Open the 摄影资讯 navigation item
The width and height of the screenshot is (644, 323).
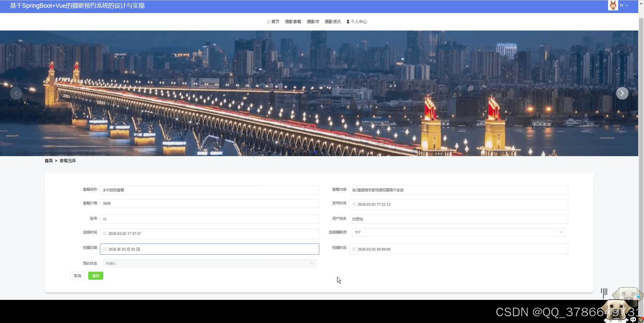click(333, 22)
